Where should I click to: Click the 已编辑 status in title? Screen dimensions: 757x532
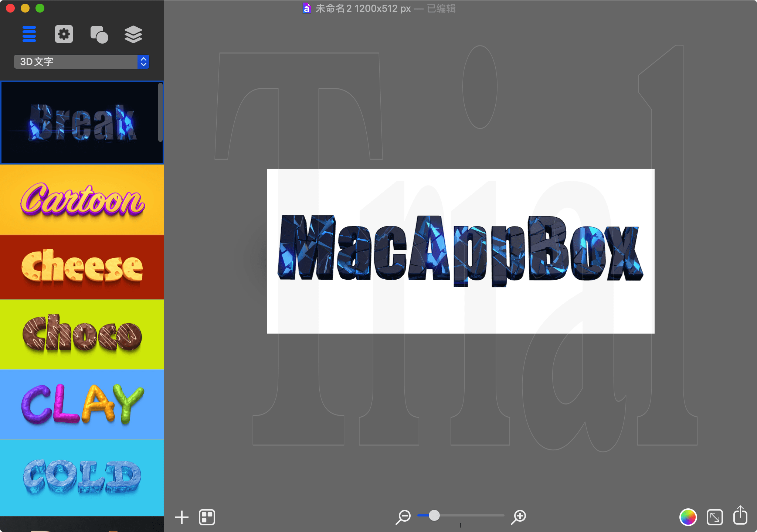[441, 8]
